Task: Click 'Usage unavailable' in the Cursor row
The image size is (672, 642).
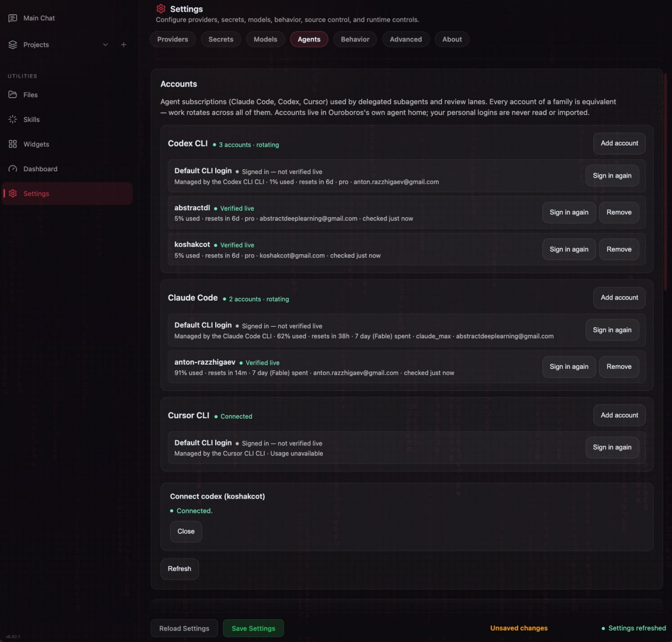Action: tap(297, 453)
